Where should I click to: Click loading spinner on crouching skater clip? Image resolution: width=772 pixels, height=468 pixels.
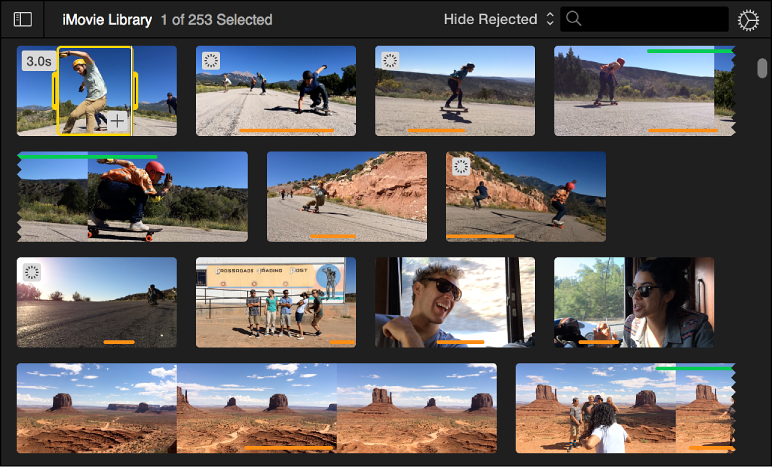[211, 61]
